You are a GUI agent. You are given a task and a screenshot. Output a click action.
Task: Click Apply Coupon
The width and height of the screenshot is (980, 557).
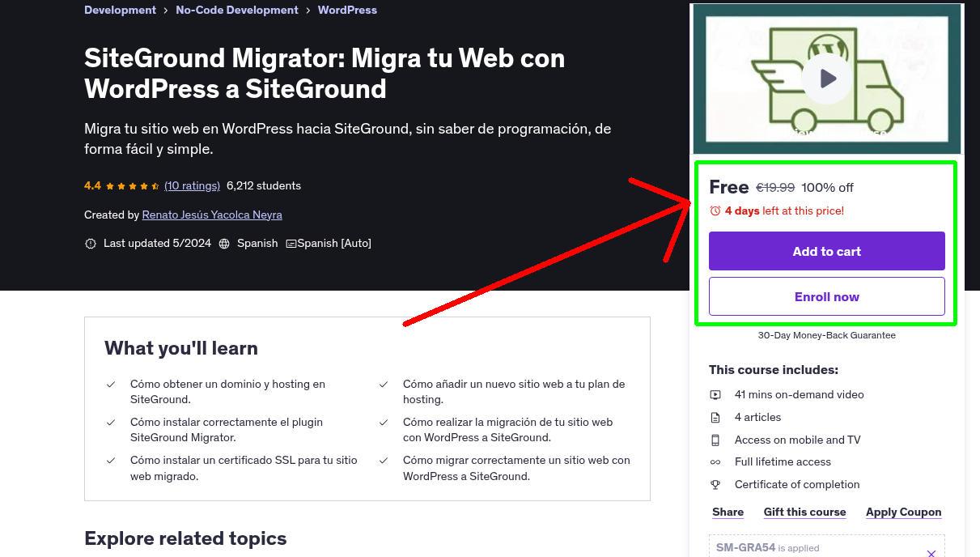pyautogui.click(x=904, y=512)
